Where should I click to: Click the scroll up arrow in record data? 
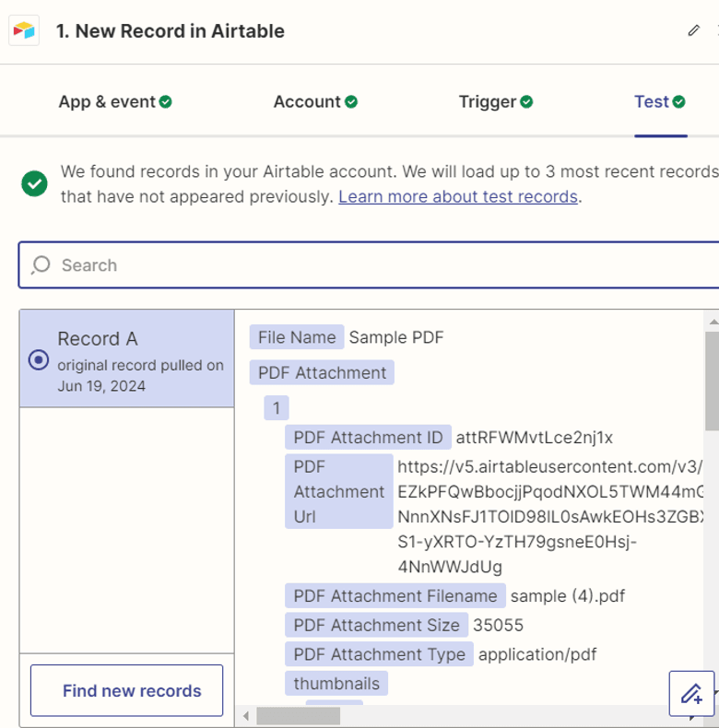711,321
